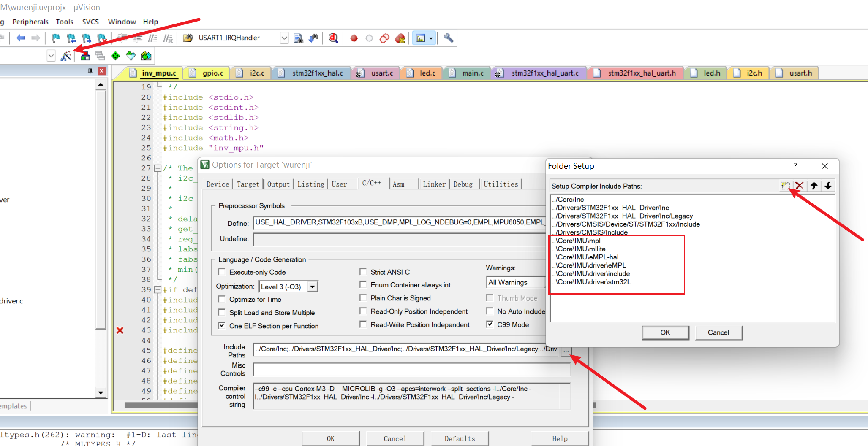The image size is (868, 446).
Task: Delete selected include path red X
Action: coord(799,186)
